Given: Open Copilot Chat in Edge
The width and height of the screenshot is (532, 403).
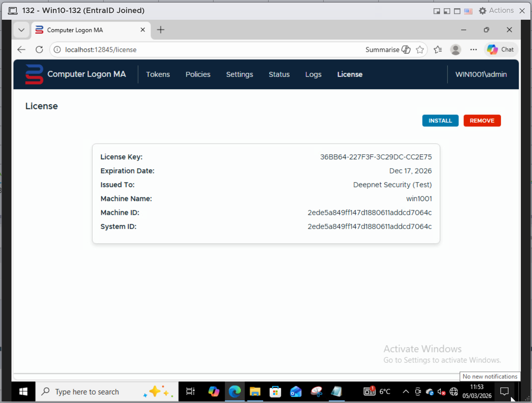Looking at the screenshot, I should [500, 50].
